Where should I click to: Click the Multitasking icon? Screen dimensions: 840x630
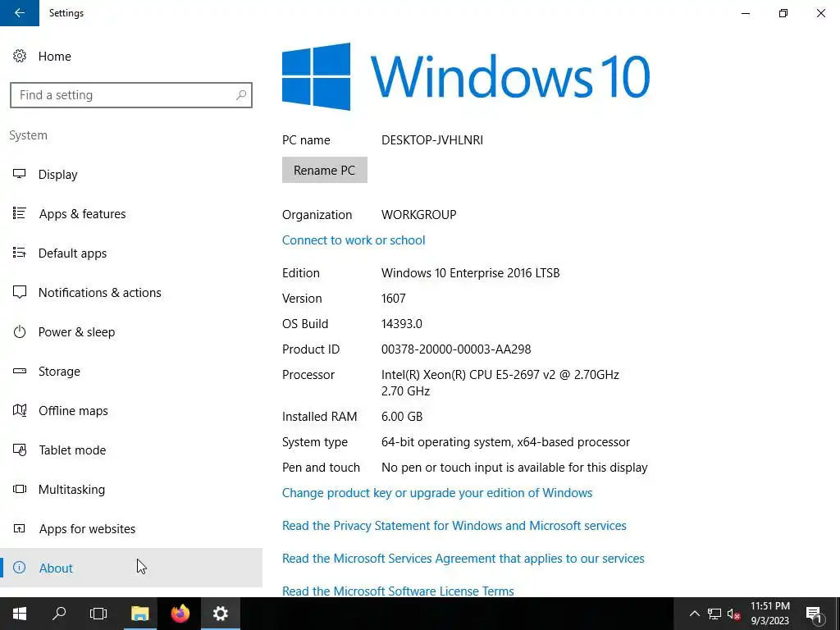[20, 489]
